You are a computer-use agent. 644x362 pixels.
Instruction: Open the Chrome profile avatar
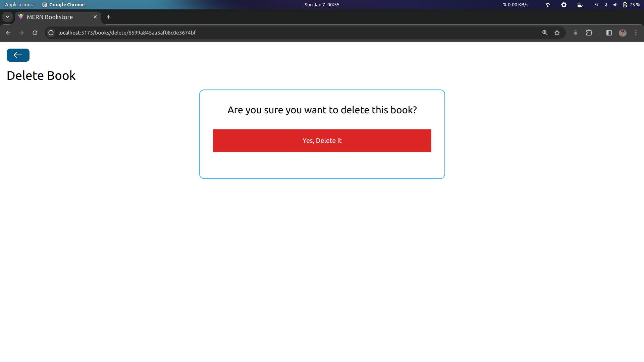(623, 33)
